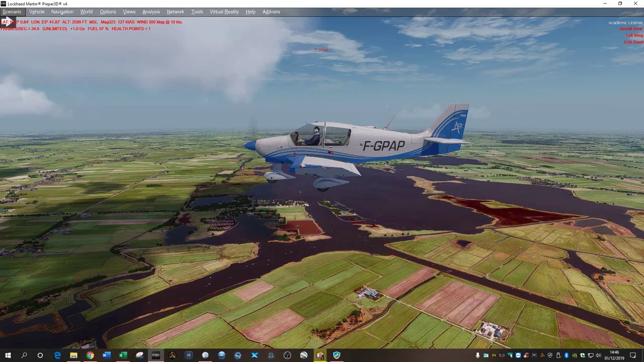Click the blue X taskbar icon
This screenshot has width=644, height=362.
[x=255, y=356]
